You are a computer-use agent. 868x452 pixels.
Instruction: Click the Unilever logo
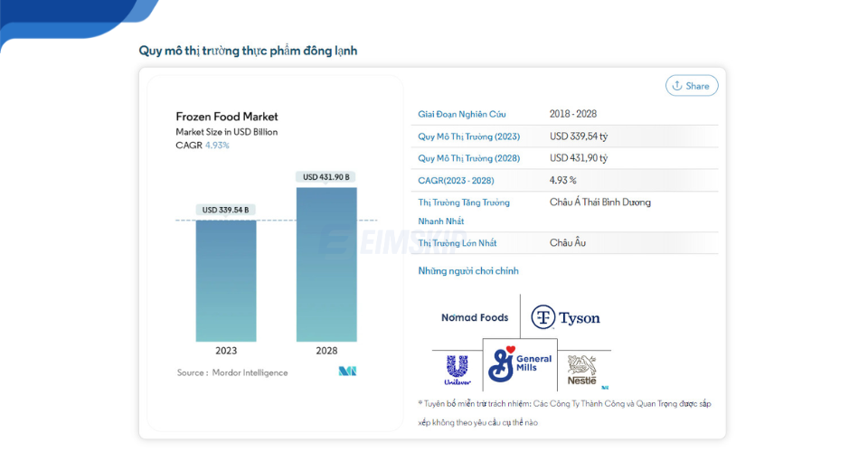(458, 370)
